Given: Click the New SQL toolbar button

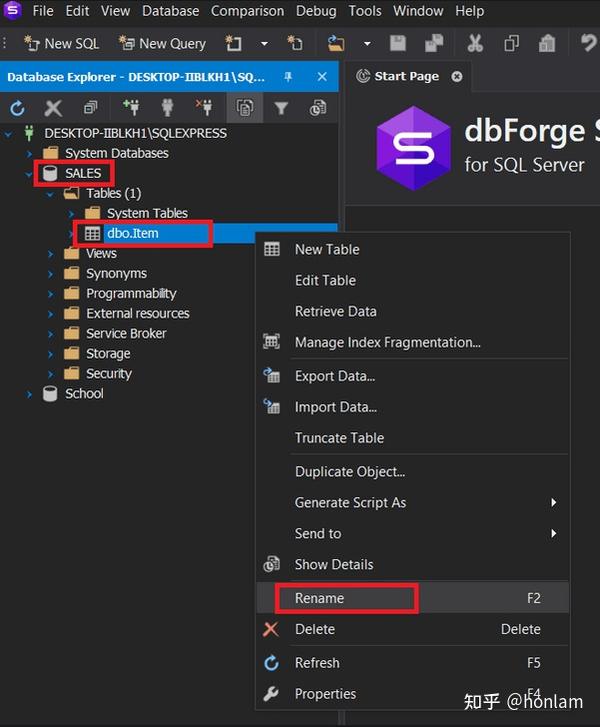Looking at the screenshot, I should pyautogui.click(x=61, y=44).
